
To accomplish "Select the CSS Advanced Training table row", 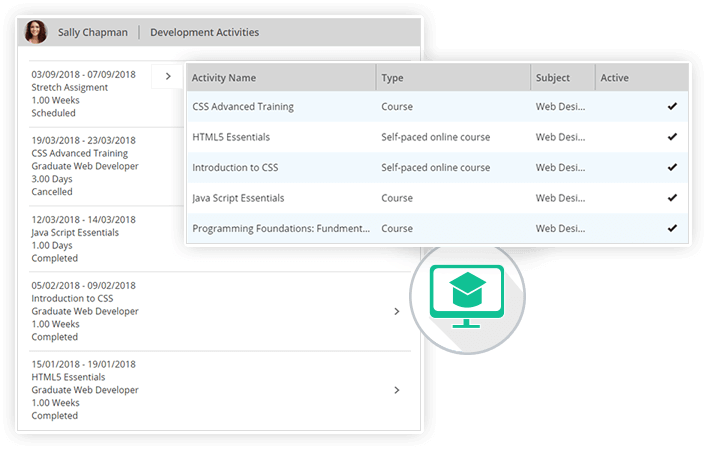I will click(x=280, y=106).
